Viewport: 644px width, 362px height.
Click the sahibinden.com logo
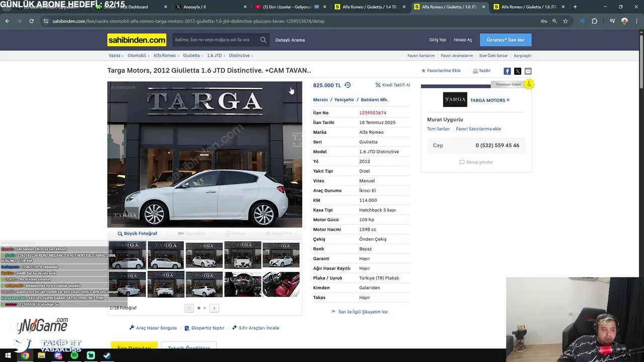pyautogui.click(x=137, y=40)
